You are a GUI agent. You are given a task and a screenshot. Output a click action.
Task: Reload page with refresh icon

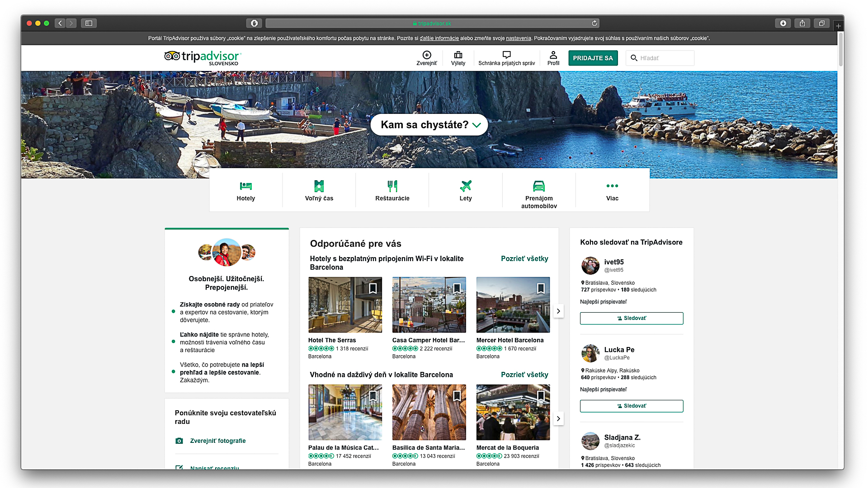click(x=594, y=23)
